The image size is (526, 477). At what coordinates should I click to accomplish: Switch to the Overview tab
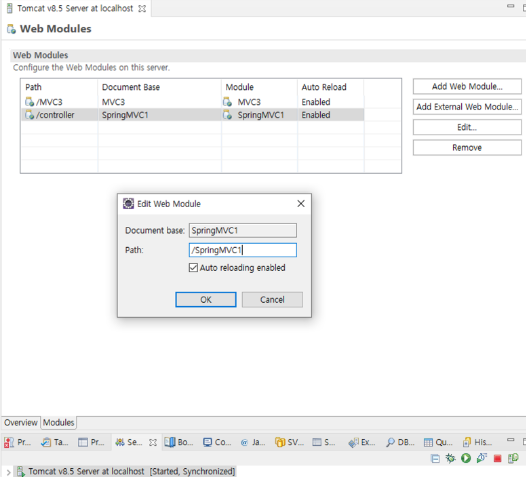pyautogui.click(x=20, y=422)
